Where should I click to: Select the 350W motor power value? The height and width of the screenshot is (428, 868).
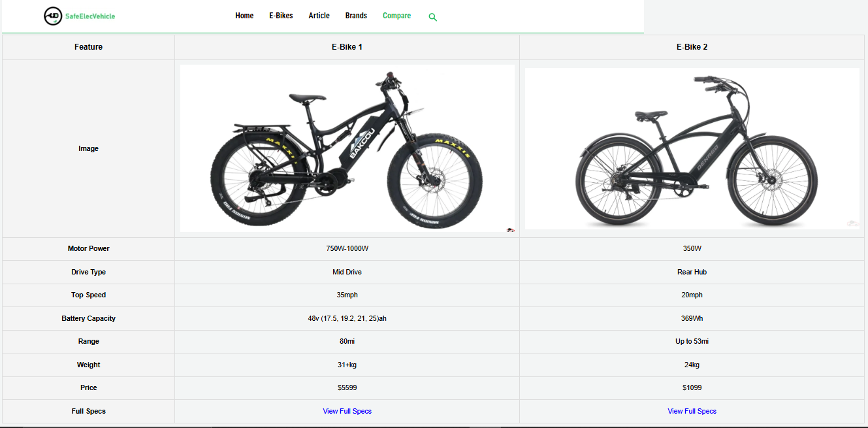(x=692, y=248)
